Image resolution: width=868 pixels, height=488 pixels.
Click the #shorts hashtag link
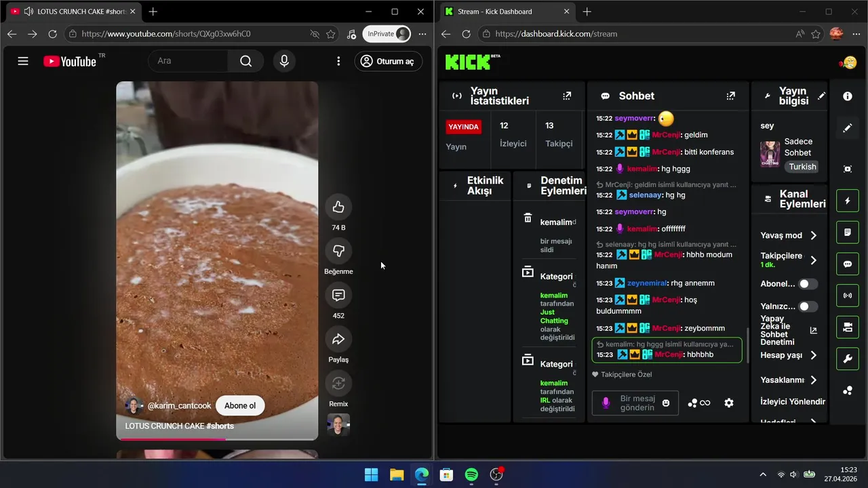(220, 426)
